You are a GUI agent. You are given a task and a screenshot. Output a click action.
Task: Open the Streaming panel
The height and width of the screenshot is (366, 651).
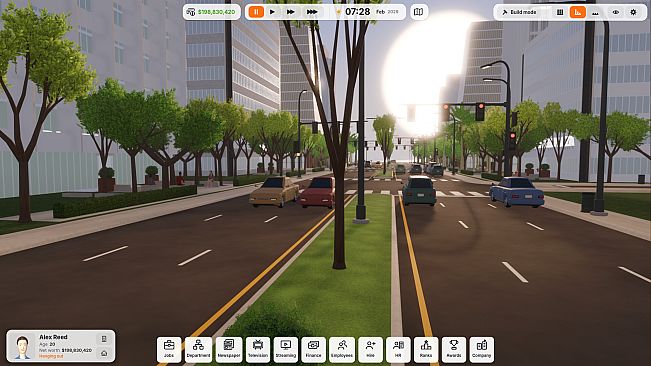[286, 349]
